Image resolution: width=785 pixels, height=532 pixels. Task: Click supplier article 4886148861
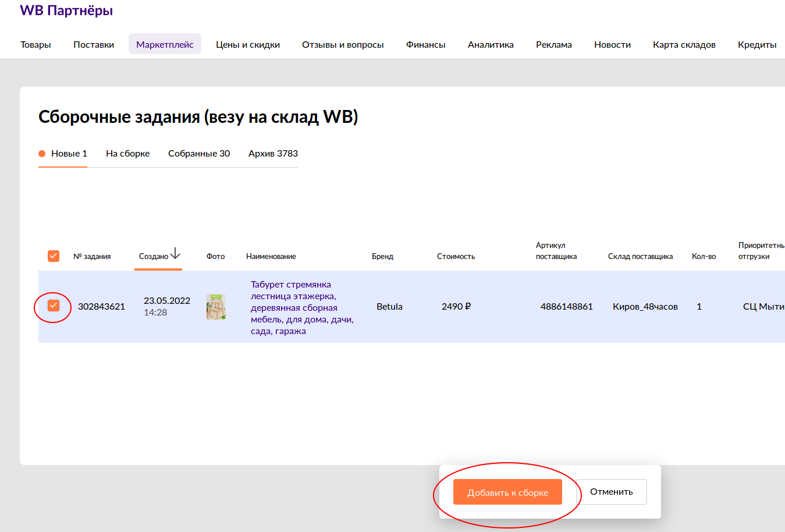(567, 307)
